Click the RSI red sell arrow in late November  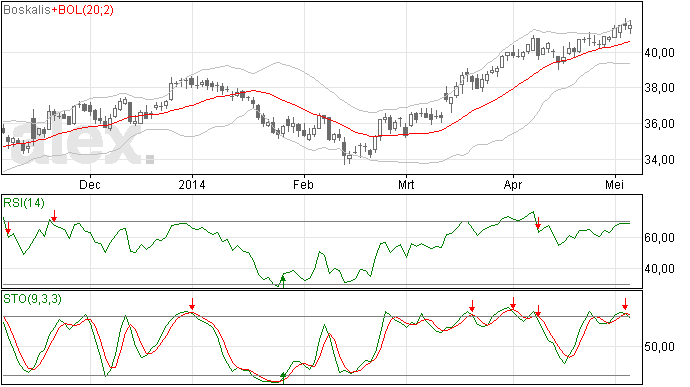54,216
